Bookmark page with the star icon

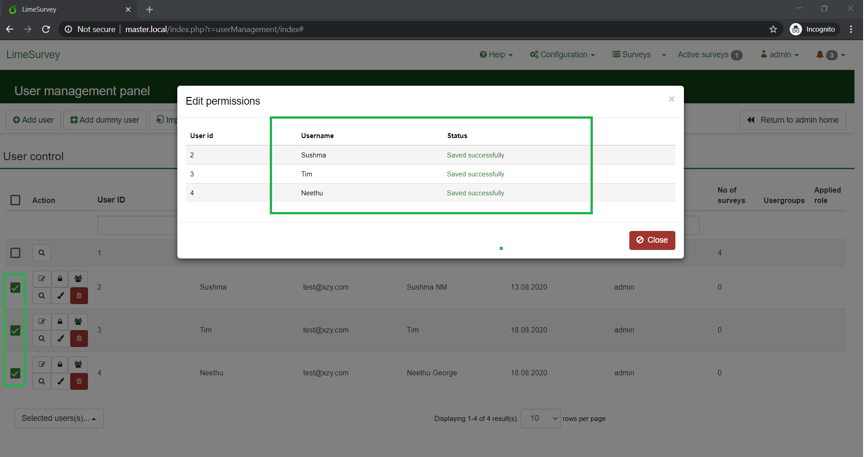pos(773,29)
